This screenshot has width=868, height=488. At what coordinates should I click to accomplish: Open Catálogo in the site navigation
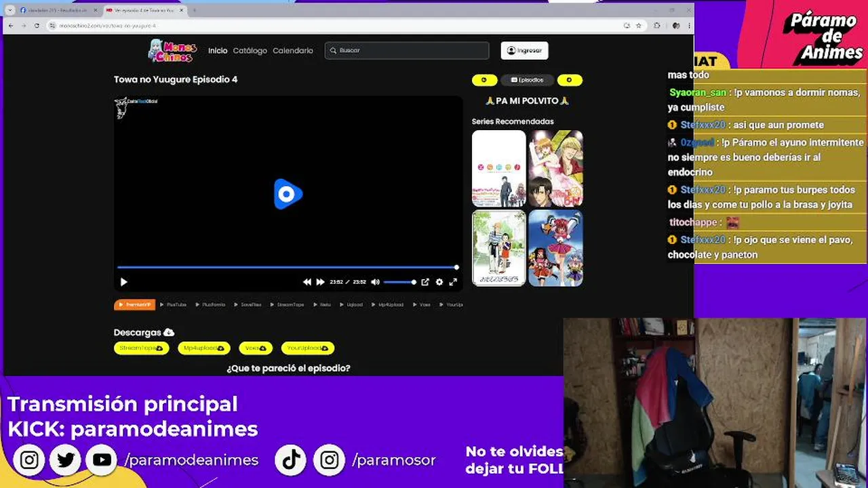pos(250,51)
